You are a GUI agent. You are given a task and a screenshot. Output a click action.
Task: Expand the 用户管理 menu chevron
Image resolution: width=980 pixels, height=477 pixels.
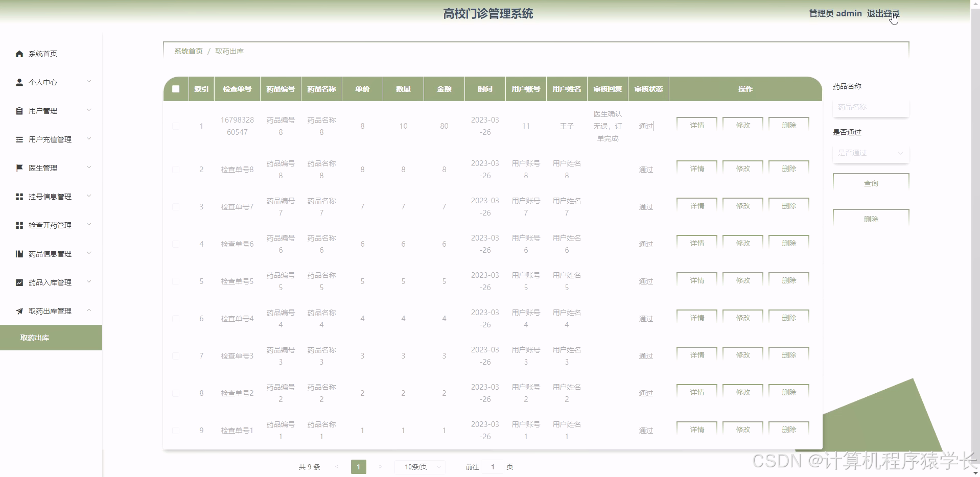pyautogui.click(x=89, y=110)
